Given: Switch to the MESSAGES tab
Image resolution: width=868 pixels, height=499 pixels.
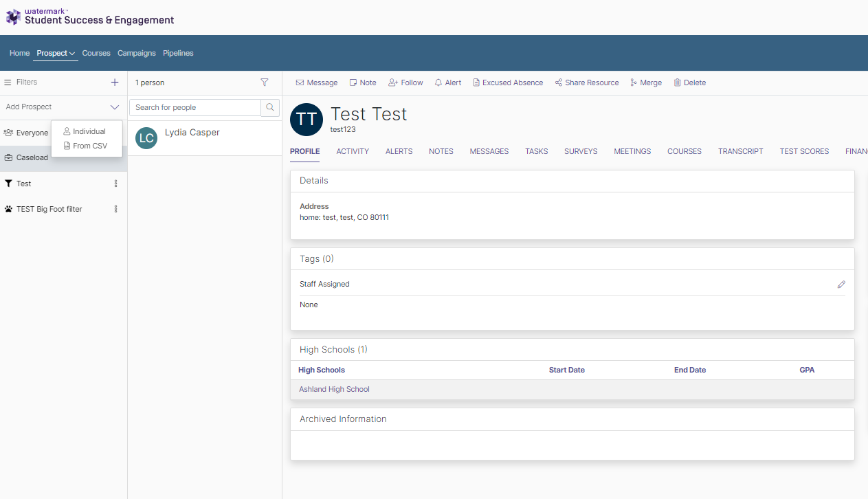Looking at the screenshot, I should point(489,151).
